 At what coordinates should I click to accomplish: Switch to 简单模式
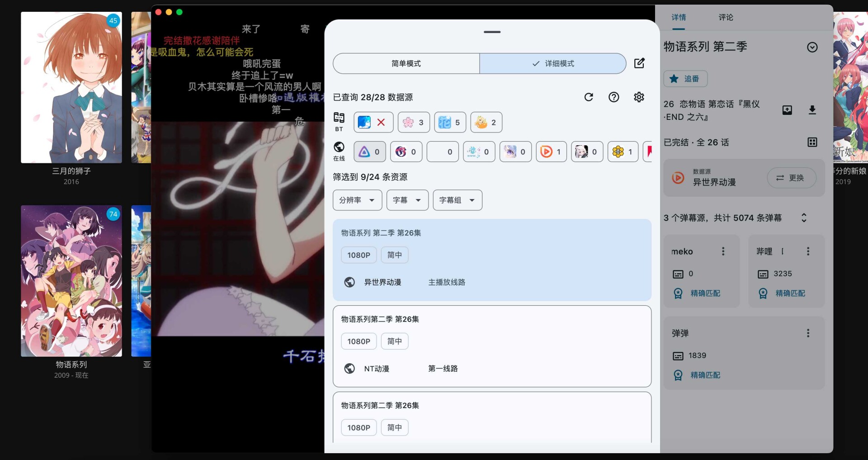pos(406,64)
